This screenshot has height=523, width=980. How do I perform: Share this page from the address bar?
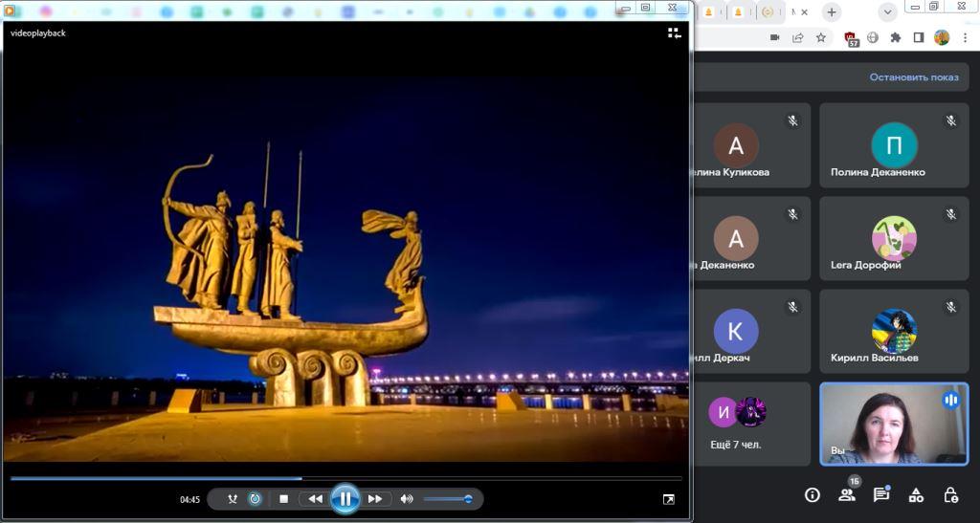tap(797, 37)
